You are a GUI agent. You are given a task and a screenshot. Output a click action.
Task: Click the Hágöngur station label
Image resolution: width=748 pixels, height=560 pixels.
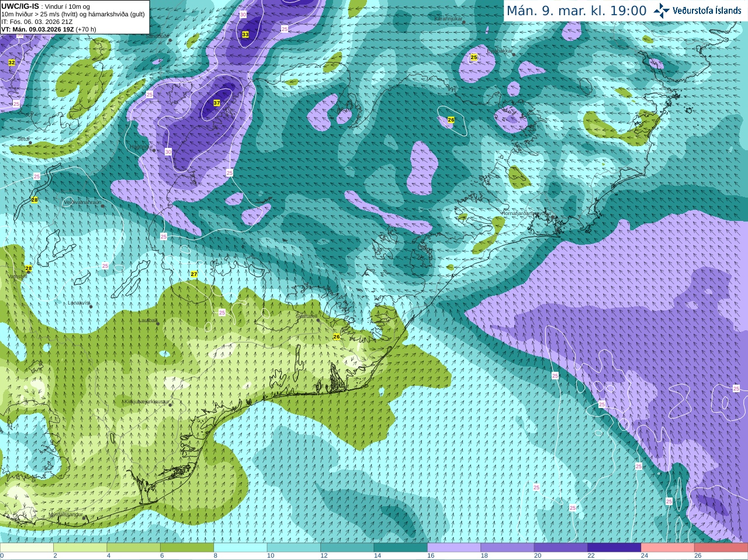[140, 147]
